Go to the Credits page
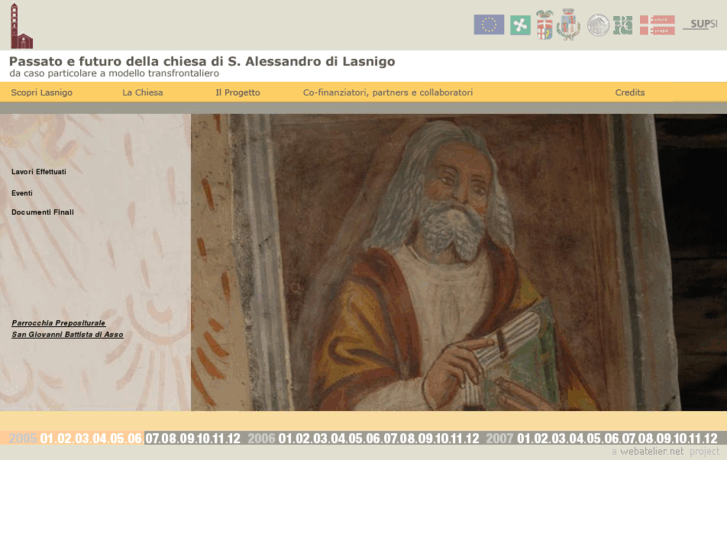Screen dimensions: 727x545 pyautogui.click(x=630, y=92)
